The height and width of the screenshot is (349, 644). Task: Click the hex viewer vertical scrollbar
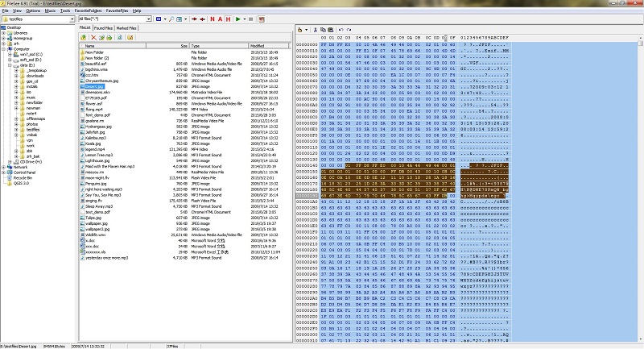(x=641, y=189)
